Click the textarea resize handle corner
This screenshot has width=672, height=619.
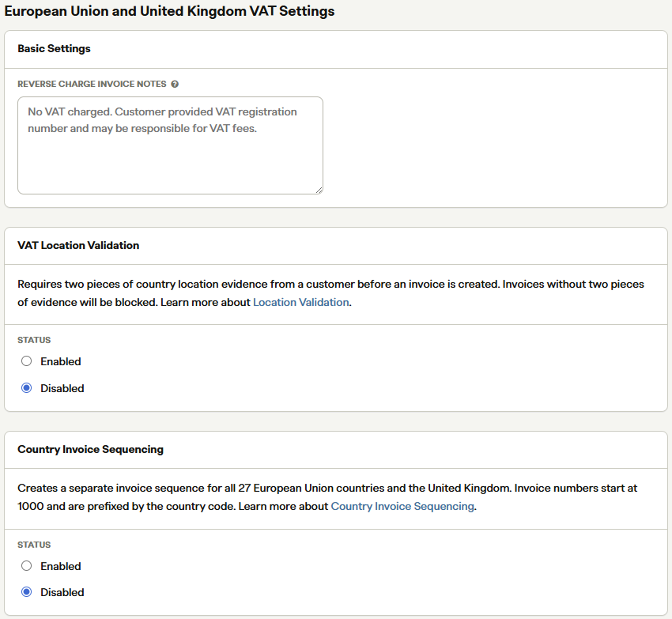tap(319, 191)
